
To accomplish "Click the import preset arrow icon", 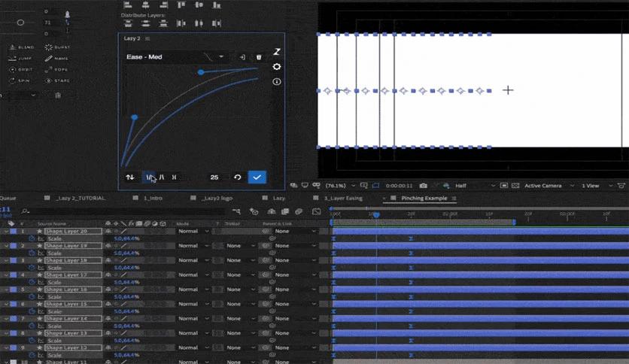I will pyautogui.click(x=242, y=57).
